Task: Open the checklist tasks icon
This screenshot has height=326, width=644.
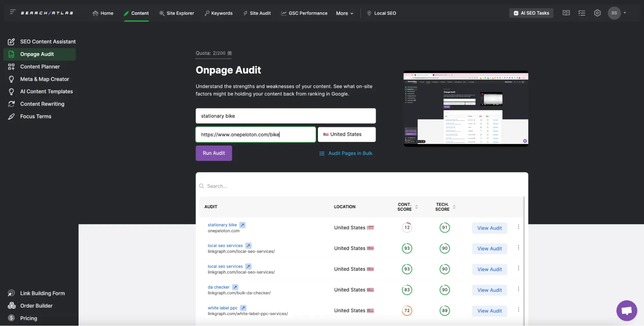Action: [582, 13]
